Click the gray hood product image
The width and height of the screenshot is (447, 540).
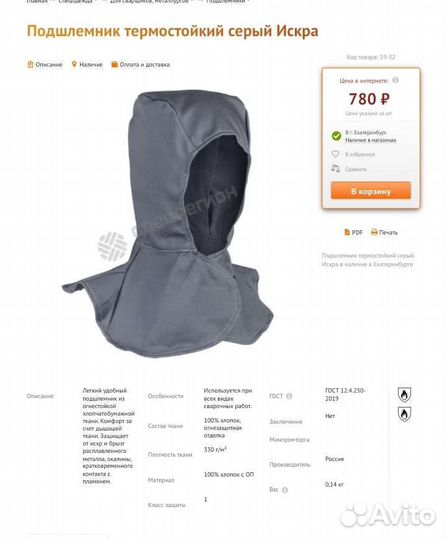pyautogui.click(x=168, y=224)
